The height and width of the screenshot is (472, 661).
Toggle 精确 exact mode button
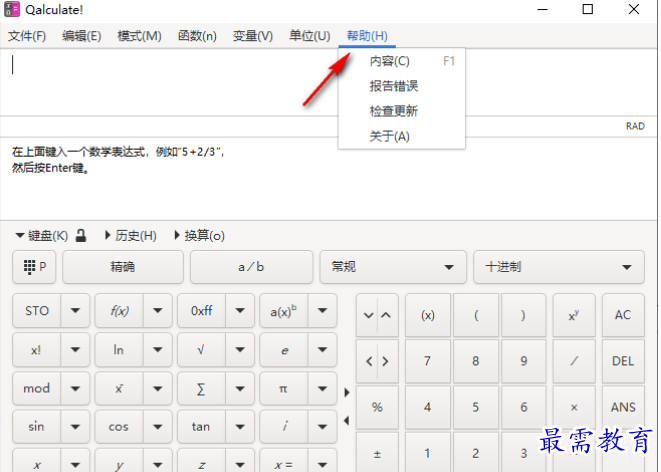tap(123, 267)
